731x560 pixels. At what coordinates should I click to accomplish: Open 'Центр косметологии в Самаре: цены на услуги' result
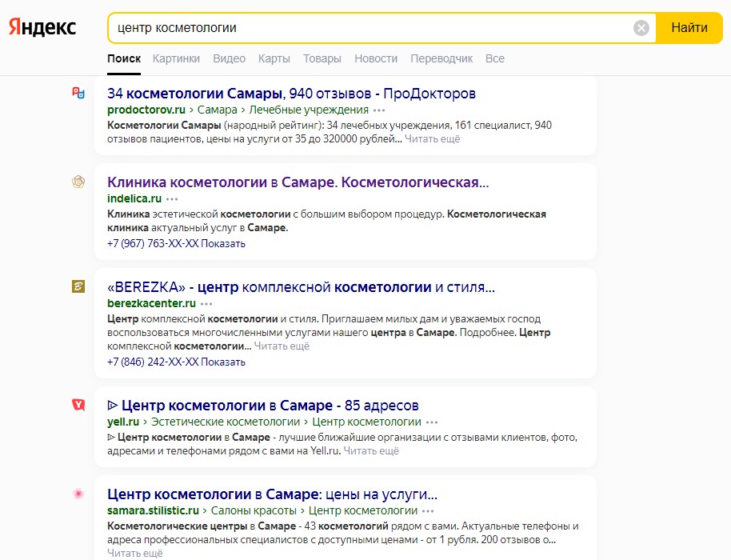[272, 494]
